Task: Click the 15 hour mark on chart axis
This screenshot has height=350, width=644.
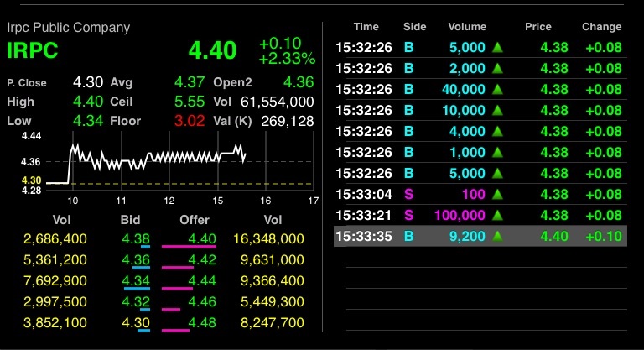Action: pos(218,201)
